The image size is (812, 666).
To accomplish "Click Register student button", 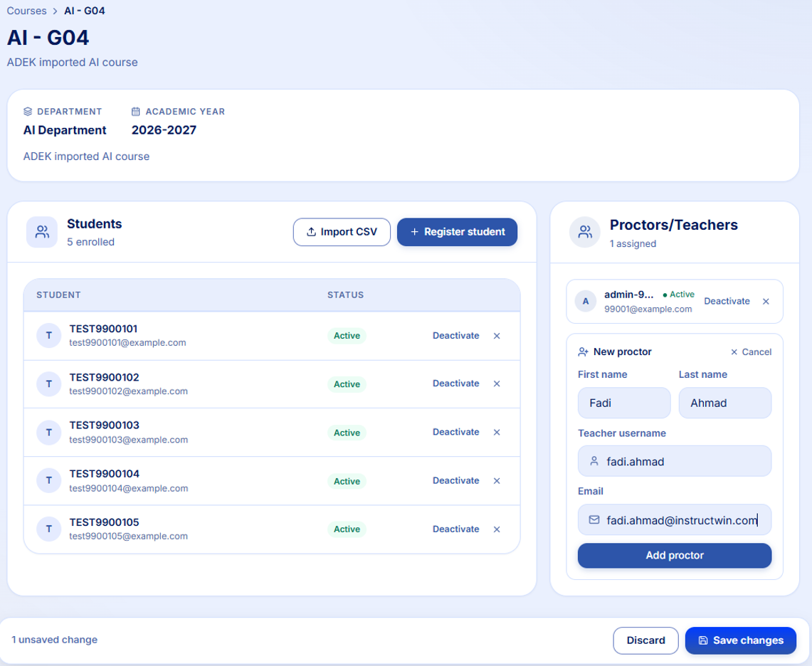I will pos(458,232).
